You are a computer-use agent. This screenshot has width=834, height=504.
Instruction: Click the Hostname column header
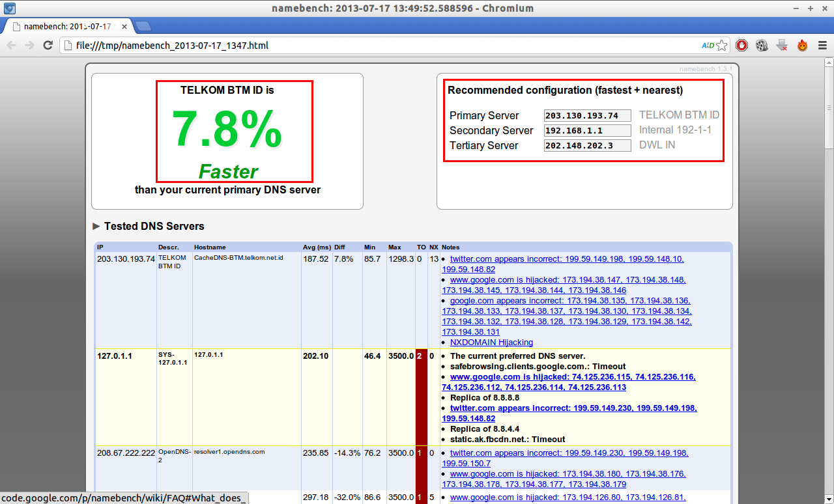pyautogui.click(x=210, y=247)
